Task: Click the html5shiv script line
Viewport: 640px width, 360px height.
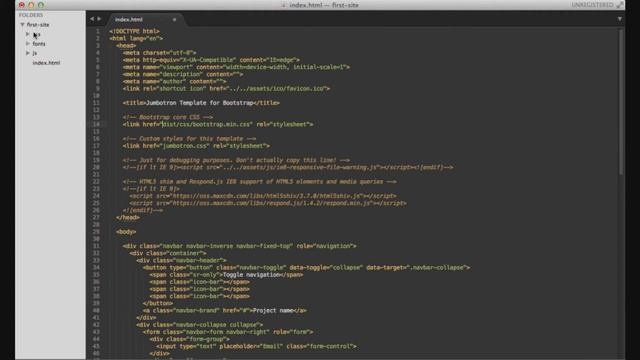Action: [263, 196]
